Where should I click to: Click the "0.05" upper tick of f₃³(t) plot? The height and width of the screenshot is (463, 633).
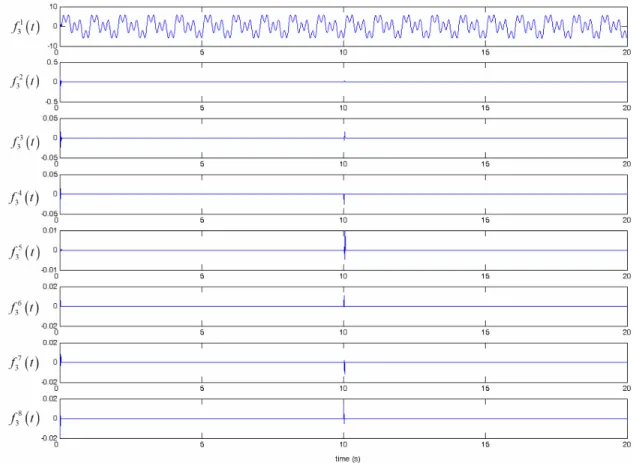pyautogui.click(x=51, y=118)
